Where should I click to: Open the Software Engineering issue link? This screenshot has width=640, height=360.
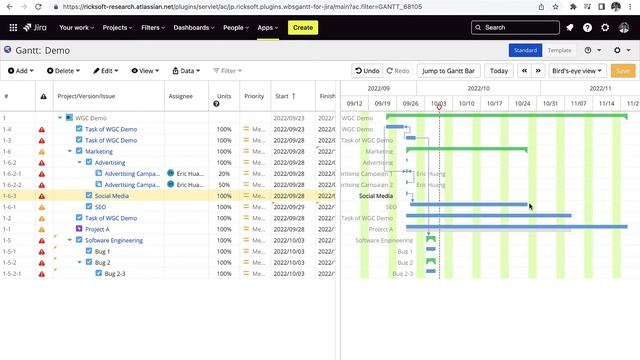(x=114, y=240)
